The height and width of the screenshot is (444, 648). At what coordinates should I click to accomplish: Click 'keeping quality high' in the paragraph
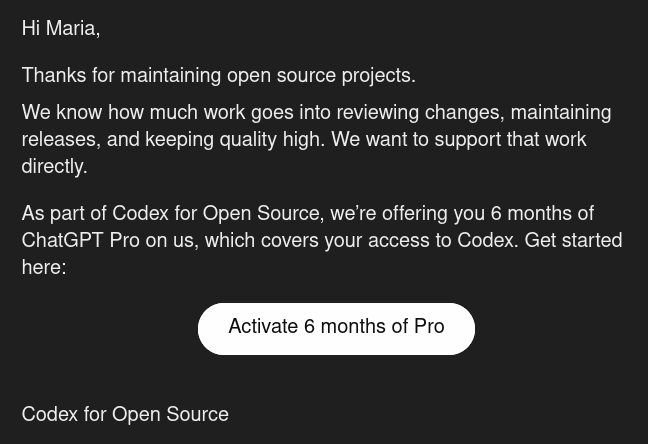232,140
